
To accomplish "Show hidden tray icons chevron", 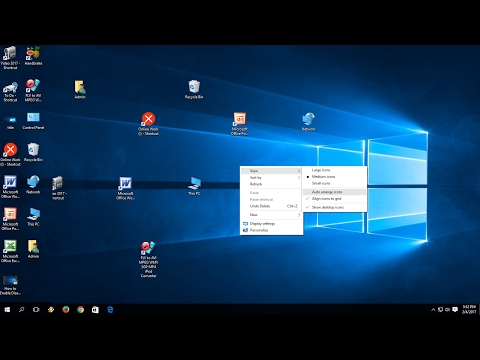I will coord(433,310).
